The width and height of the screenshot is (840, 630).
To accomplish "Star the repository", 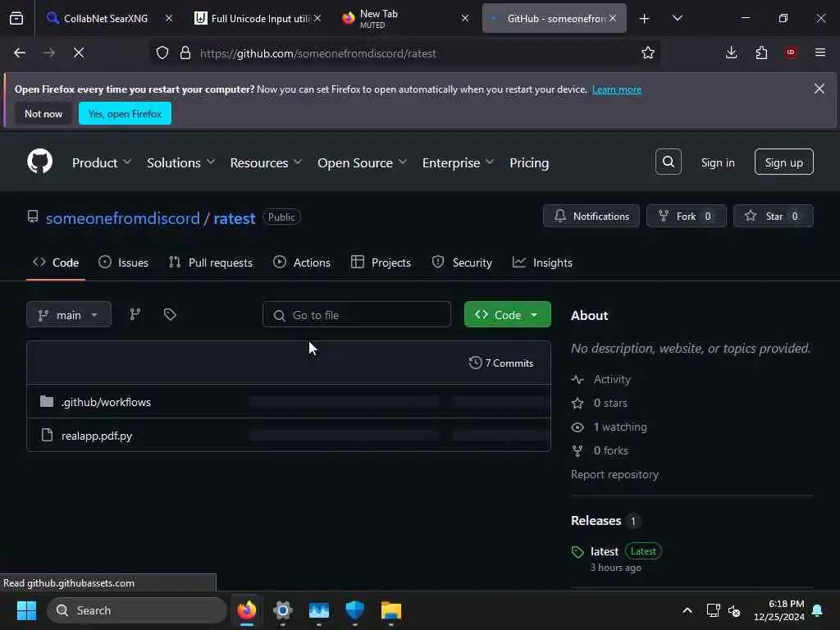I will [773, 216].
